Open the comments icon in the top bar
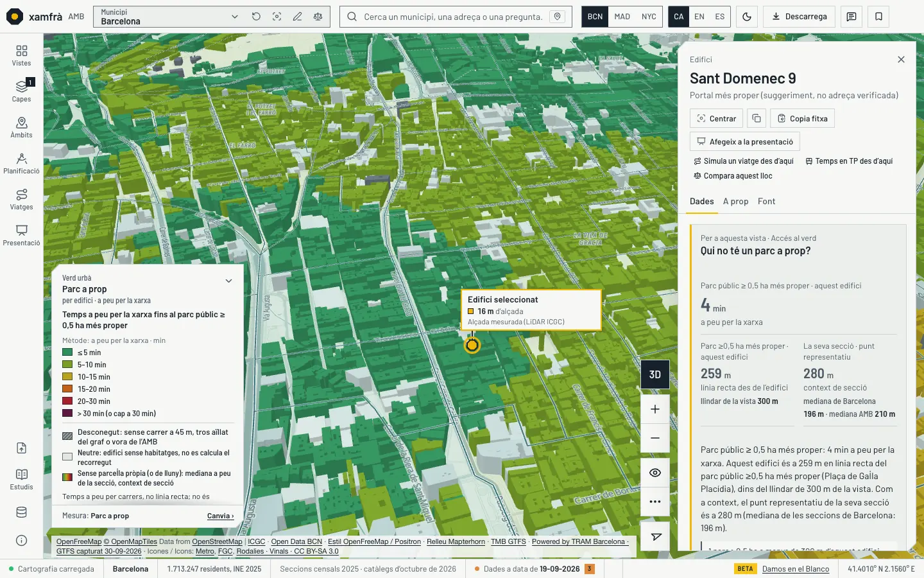Screen dimensions: 924x578 [x=851, y=17]
